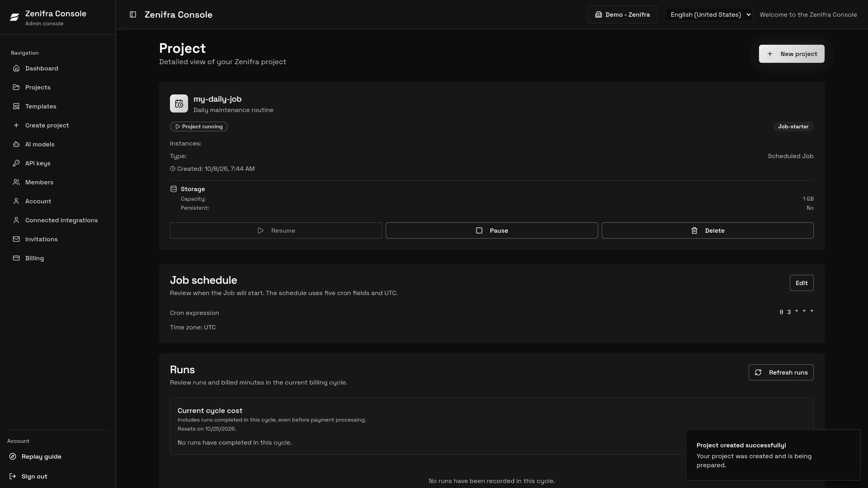
Task: Click the Billing credit card icon
Action: (16, 258)
